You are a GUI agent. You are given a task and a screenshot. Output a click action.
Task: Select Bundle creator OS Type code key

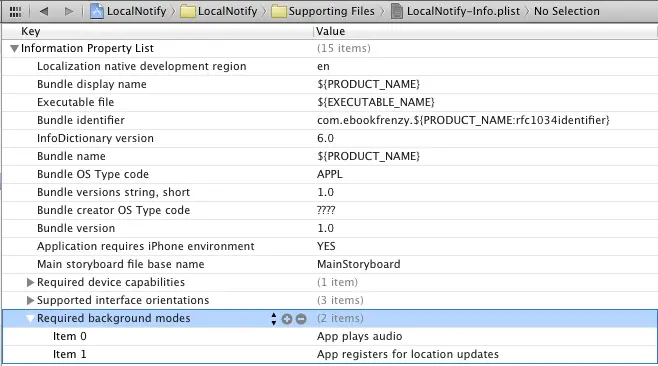point(113,210)
